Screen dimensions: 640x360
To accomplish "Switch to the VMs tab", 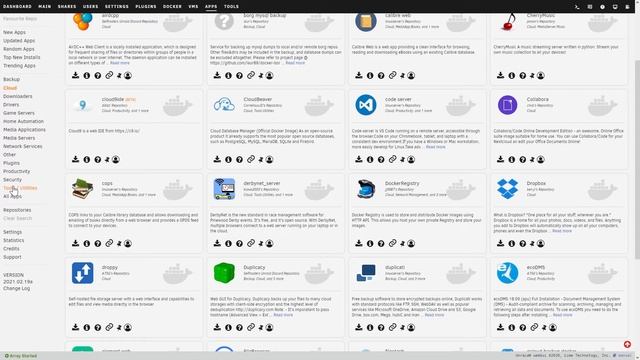I will click(x=193, y=7).
